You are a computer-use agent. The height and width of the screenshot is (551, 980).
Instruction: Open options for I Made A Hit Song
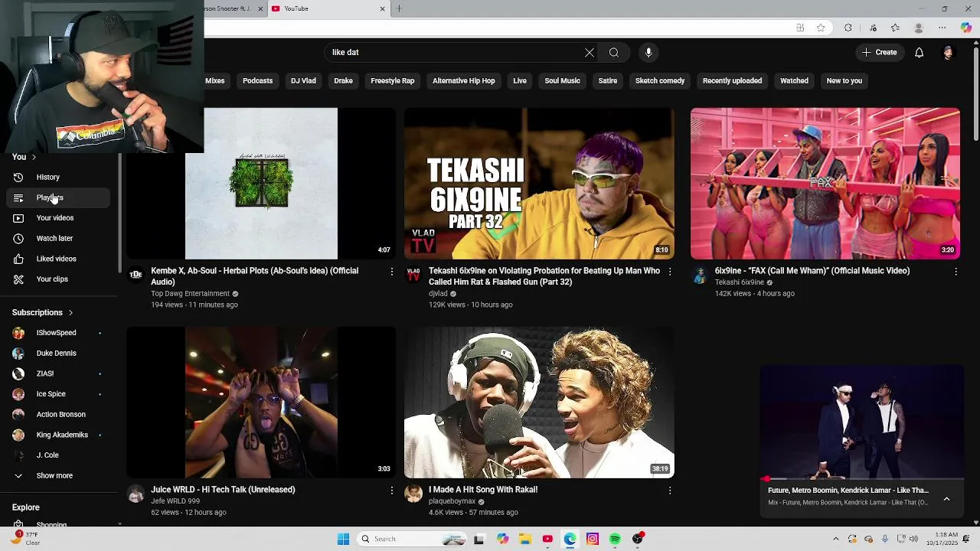670,491
